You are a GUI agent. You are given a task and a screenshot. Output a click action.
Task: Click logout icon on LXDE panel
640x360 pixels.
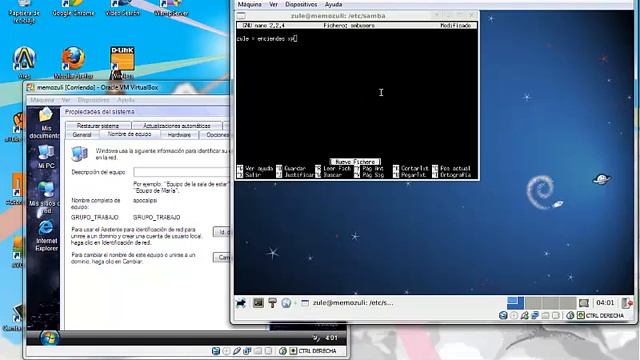coord(627,303)
